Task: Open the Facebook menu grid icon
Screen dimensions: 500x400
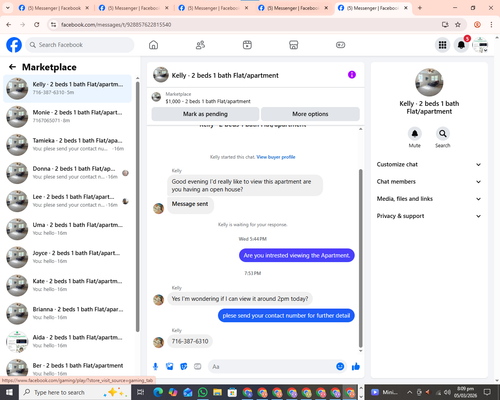Action: click(x=442, y=45)
